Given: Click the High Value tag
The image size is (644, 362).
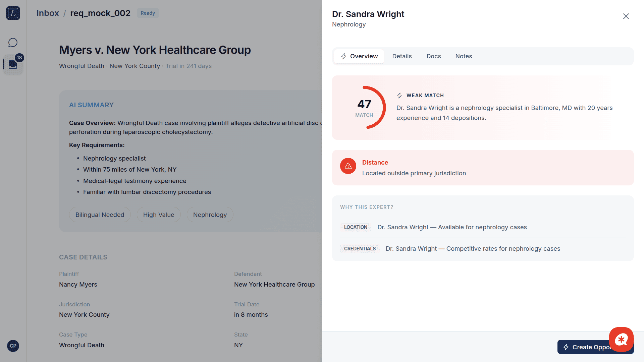Looking at the screenshot, I should point(158,215).
